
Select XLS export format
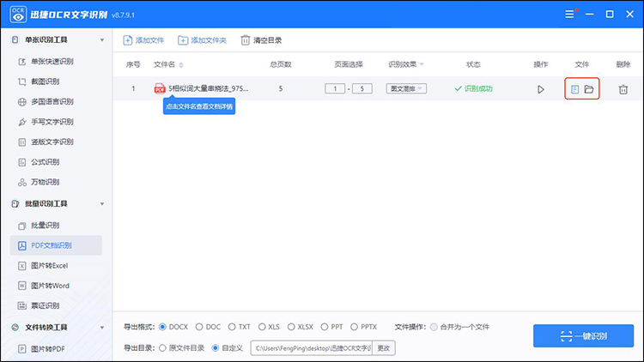click(262, 327)
